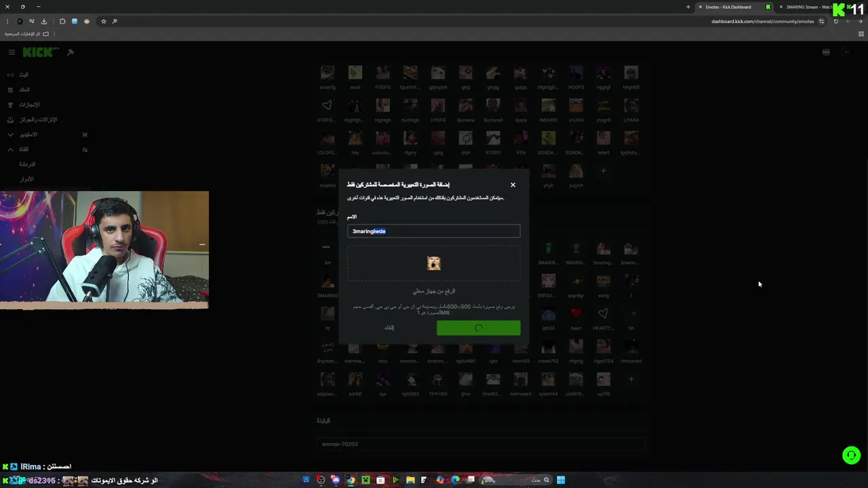Image resolution: width=868 pixels, height=488 pixels.
Task: Click the KICK logo
Action: [40, 52]
